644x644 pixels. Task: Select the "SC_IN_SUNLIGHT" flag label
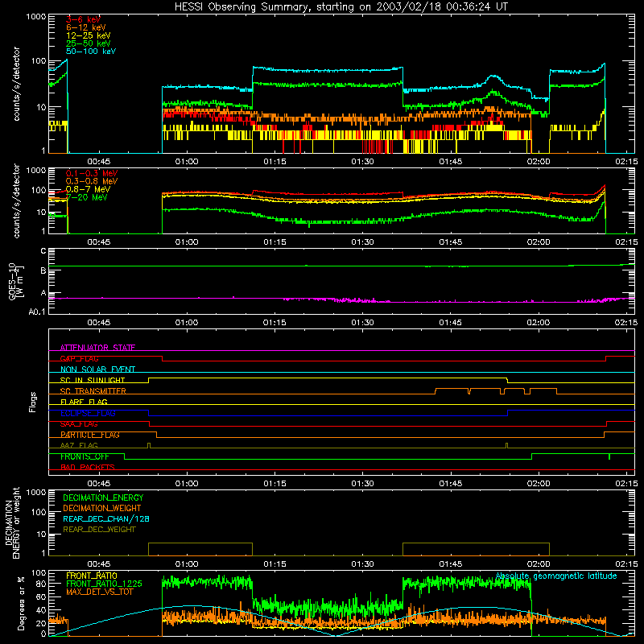(x=93, y=380)
